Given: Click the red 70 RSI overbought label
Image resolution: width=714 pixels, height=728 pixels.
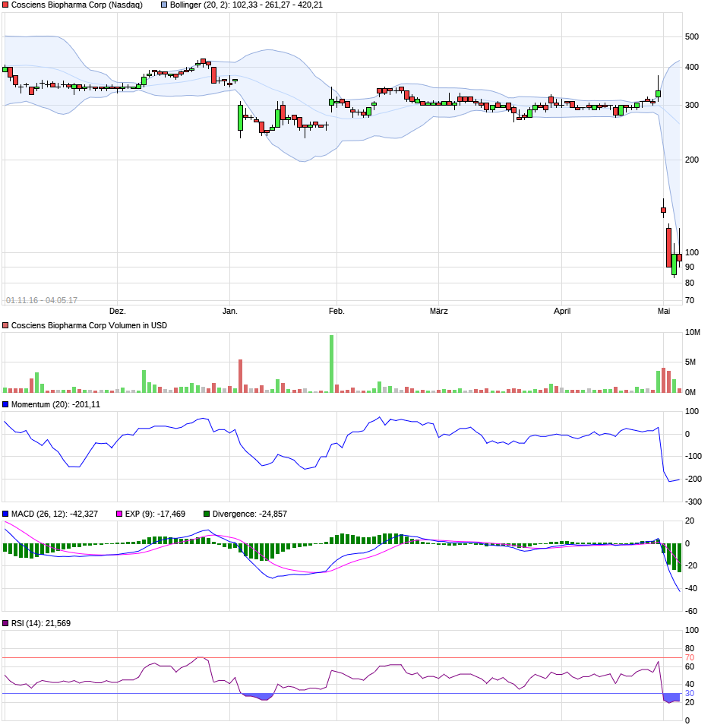Looking at the screenshot, I should (x=690, y=658).
